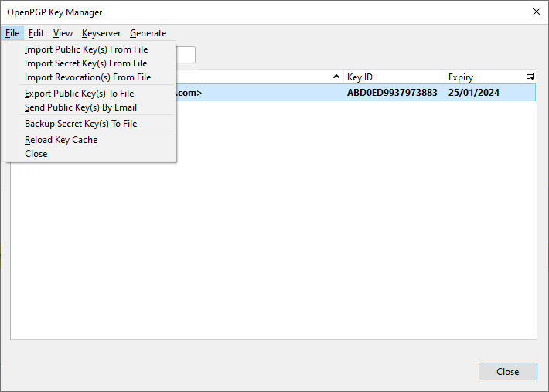Click the search keys input field
The image size is (549, 392).
point(186,55)
